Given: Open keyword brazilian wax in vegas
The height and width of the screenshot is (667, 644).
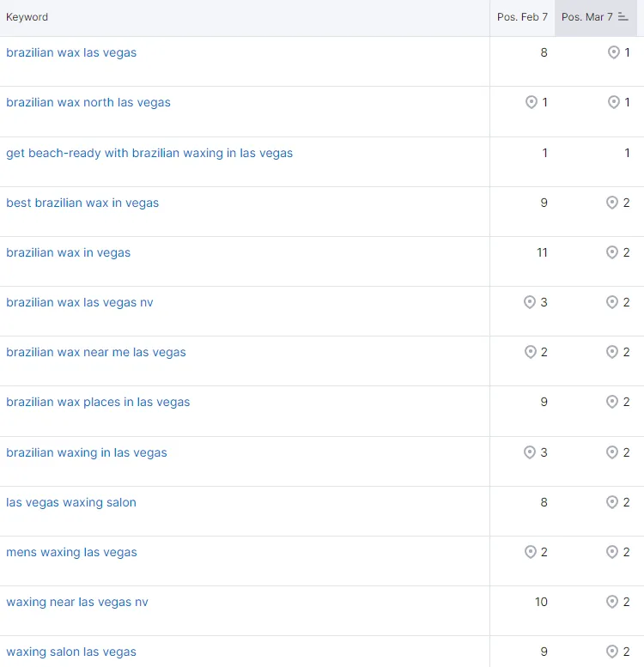Looking at the screenshot, I should [68, 252].
